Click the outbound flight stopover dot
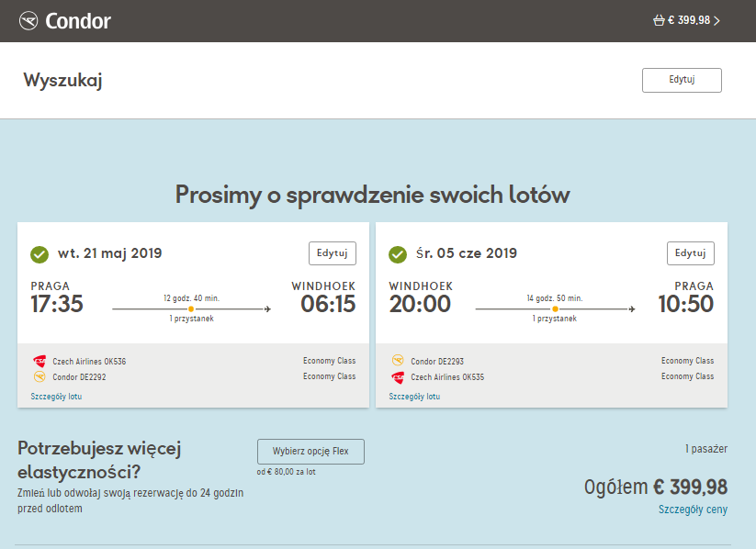756x549 pixels. pos(191,309)
